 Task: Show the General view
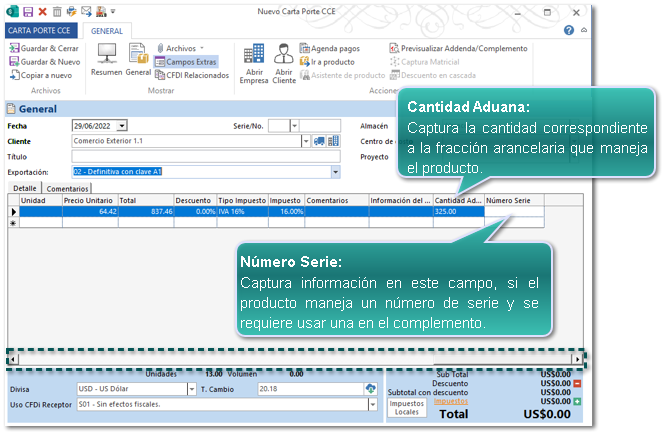pyautogui.click(x=138, y=59)
